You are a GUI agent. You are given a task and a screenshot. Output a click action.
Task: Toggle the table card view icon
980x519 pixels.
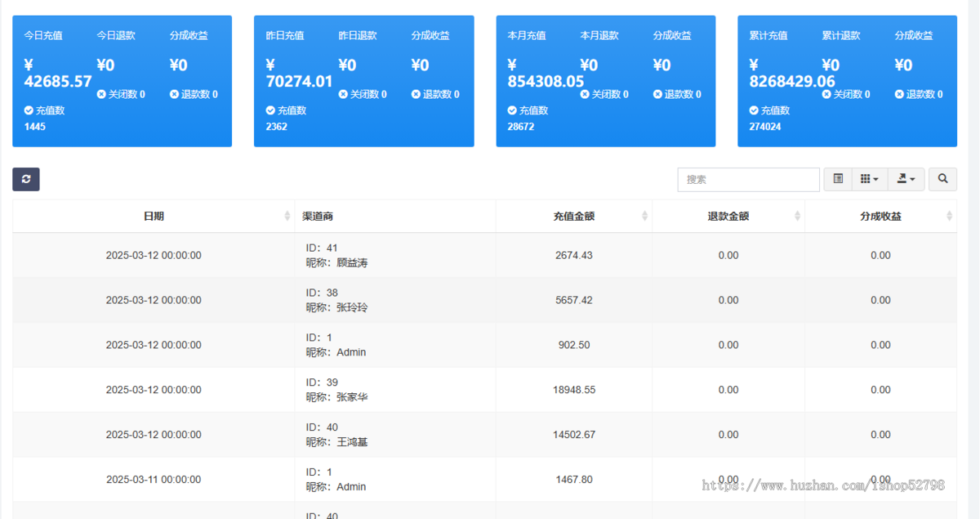838,179
